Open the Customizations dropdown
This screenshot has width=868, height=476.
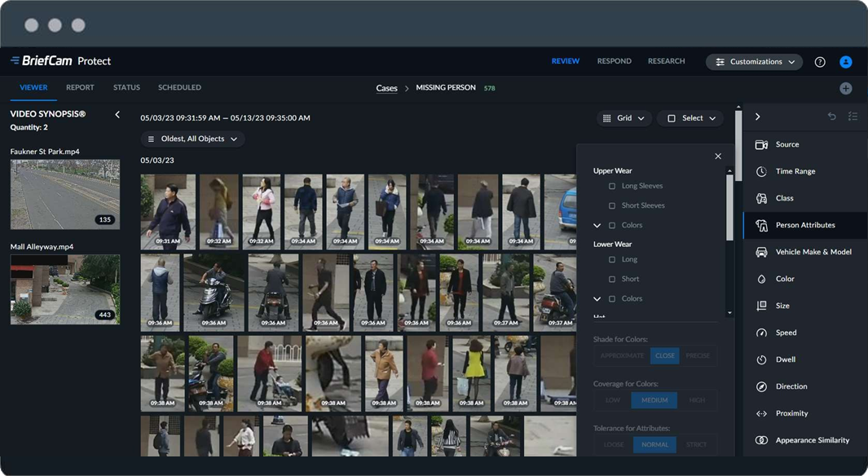pyautogui.click(x=754, y=62)
